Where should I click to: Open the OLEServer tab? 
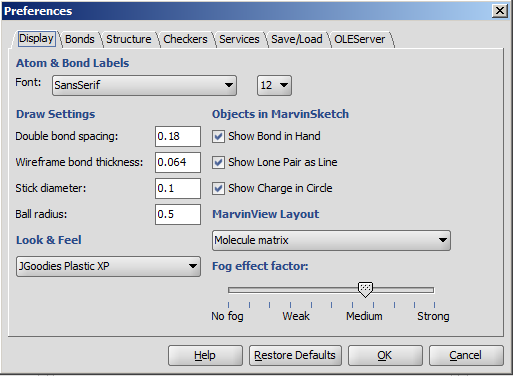click(360, 39)
